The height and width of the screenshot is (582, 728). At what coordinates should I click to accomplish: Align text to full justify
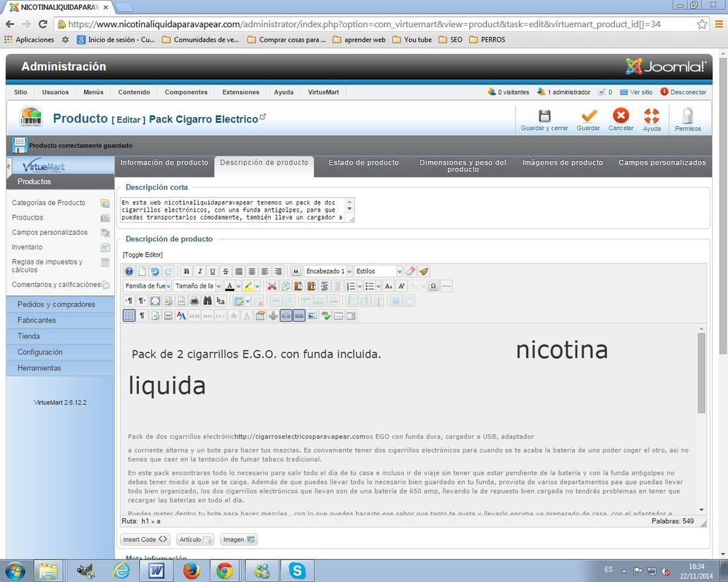tap(239, 271)
